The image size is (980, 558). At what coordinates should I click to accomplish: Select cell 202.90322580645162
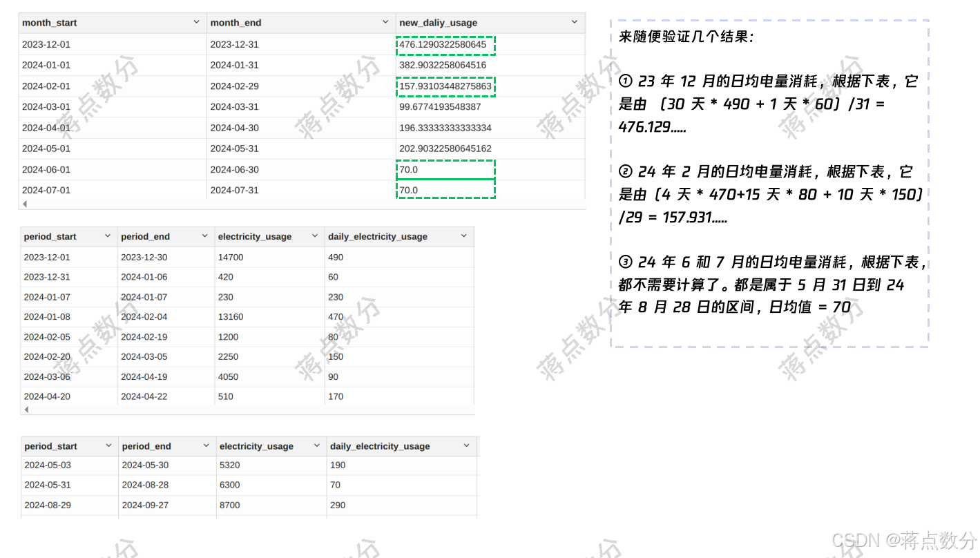[490, 148]
